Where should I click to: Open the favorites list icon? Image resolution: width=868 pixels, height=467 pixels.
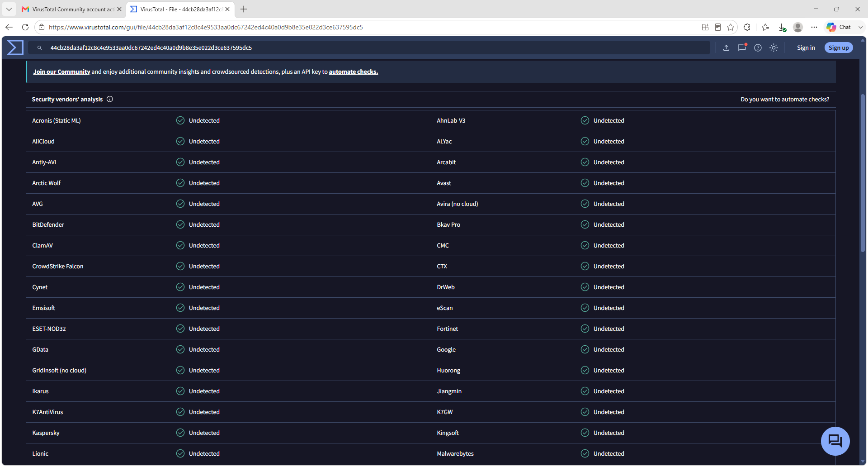765,27
